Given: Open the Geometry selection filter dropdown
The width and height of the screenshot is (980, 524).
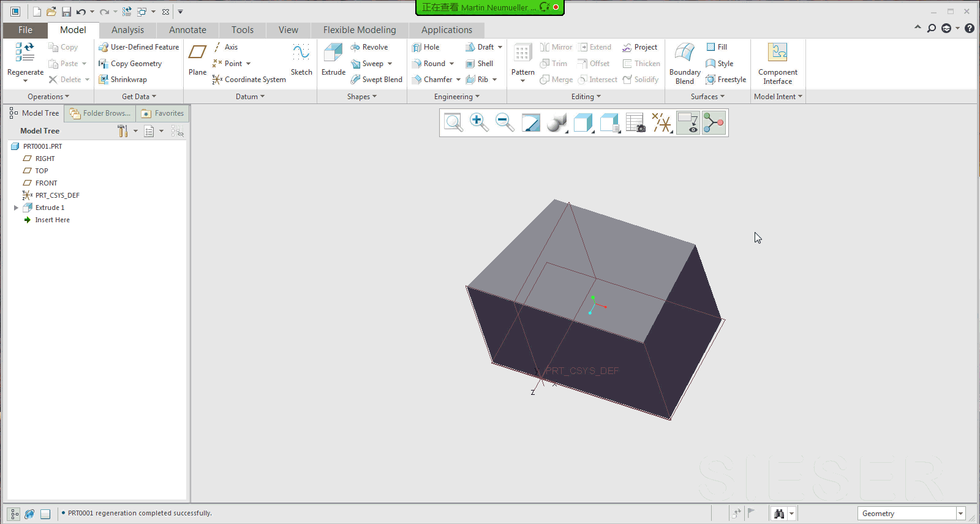Looking at the screenshot, I should pos(960,514).
